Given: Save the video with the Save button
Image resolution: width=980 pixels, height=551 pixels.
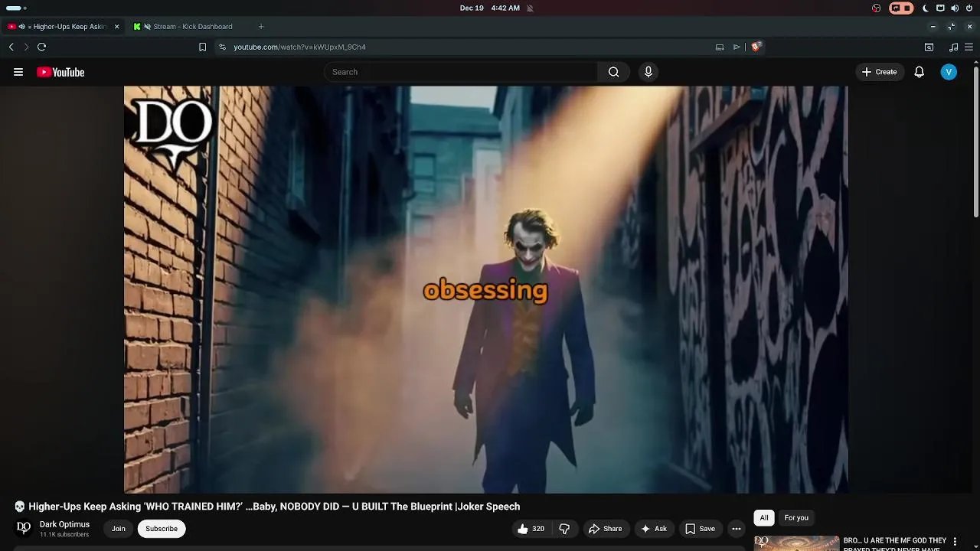Looking at the screenshot, I should point(700,529).
